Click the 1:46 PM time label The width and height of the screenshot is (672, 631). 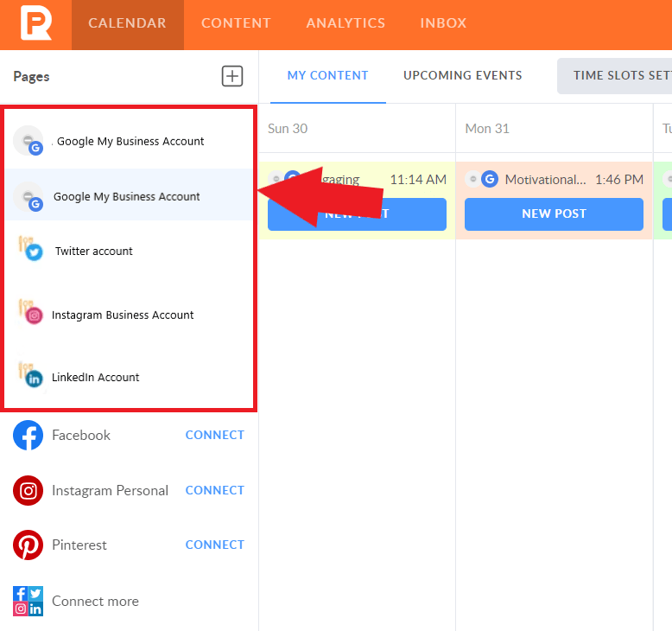click(x=619, y=179)
